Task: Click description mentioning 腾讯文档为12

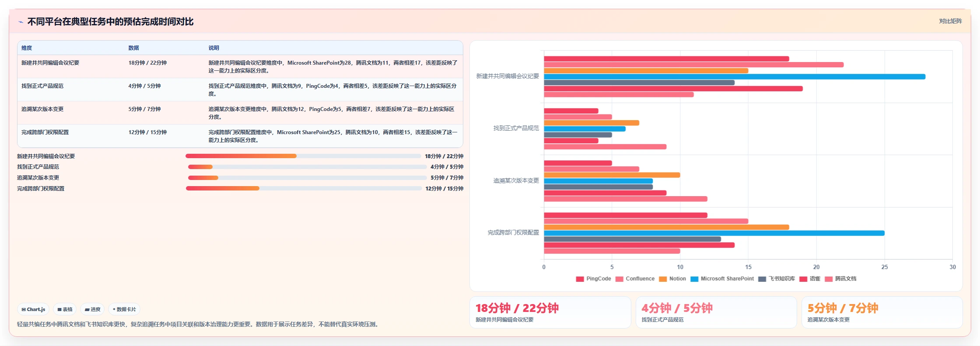Action: pyautogui.click(x=332, y=113)
